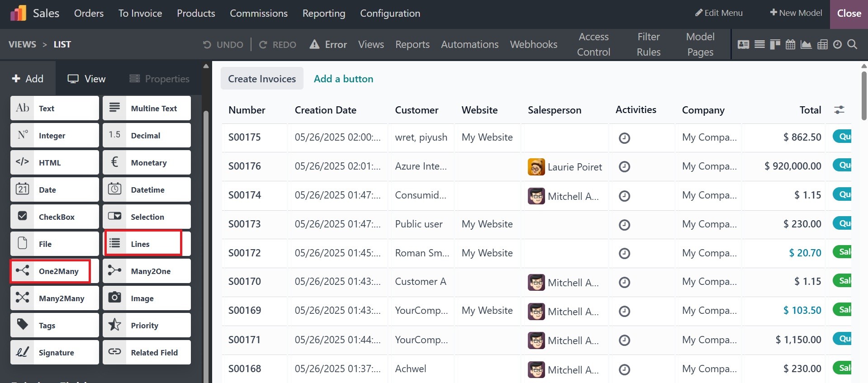
Task: Open the Graph view icon
Action: click(x=806, y=44)
